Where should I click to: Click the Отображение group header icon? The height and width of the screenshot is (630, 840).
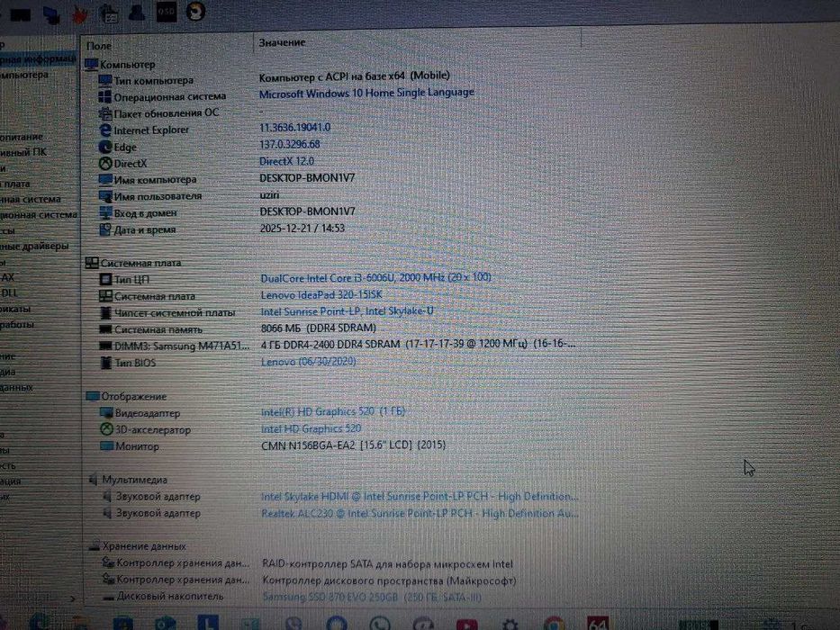(x=93, y=396)
